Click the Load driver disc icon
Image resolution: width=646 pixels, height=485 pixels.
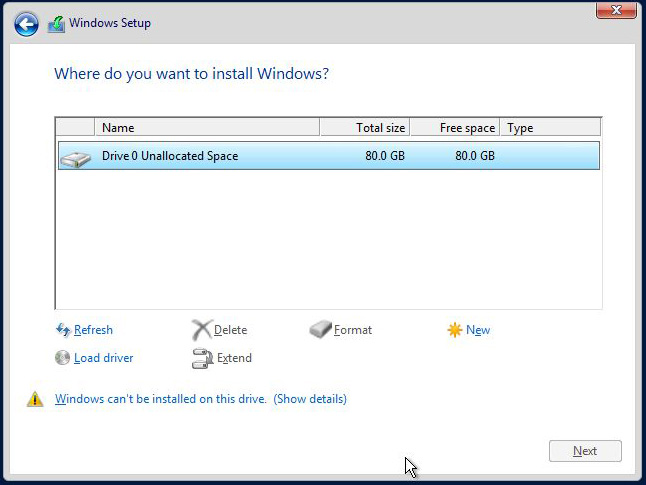63,358
